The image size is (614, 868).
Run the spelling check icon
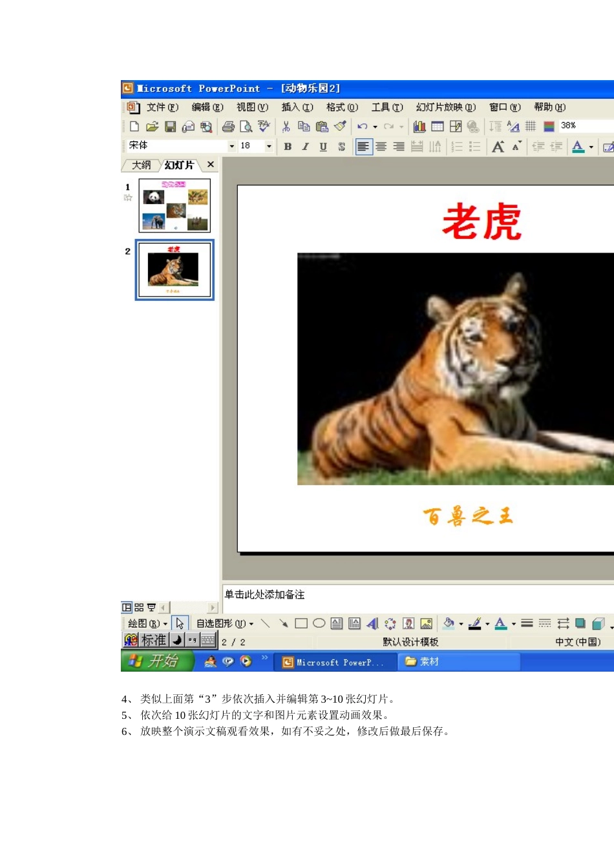(264, 127)
